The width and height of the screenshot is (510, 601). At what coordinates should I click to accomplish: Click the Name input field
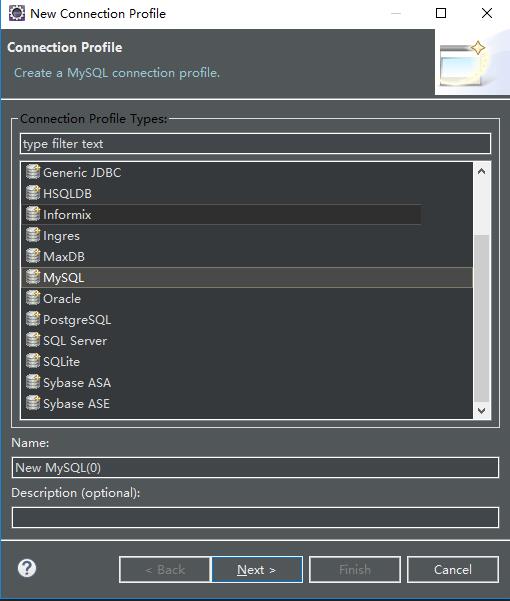click(255, 467)
